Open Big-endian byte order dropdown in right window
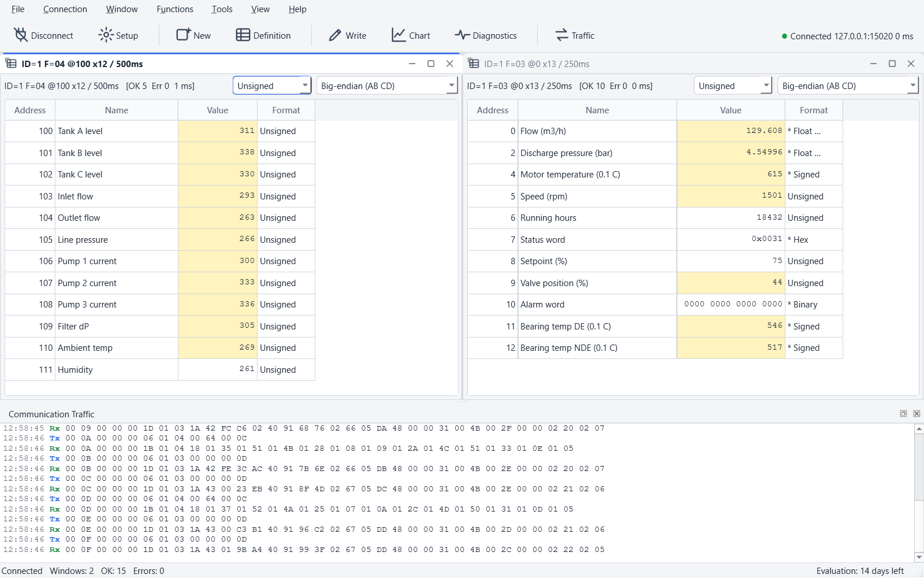Viewport: 924px width, 578px height. tap(848, 86)
